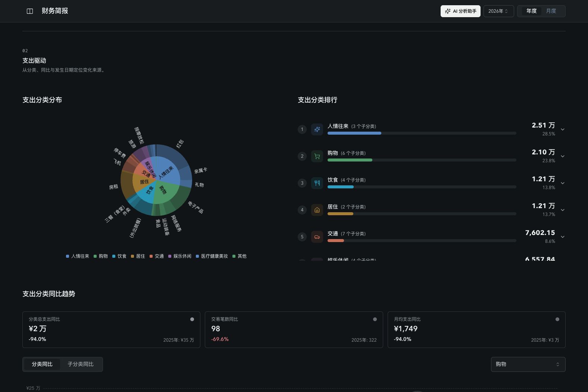Open the AI 分析助手 assistant

[460, 11]
